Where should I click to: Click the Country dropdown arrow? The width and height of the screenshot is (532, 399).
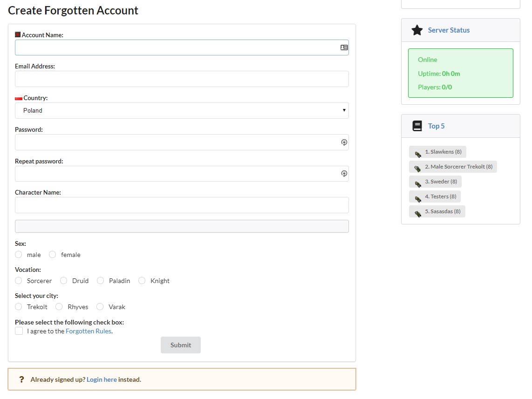344,110
